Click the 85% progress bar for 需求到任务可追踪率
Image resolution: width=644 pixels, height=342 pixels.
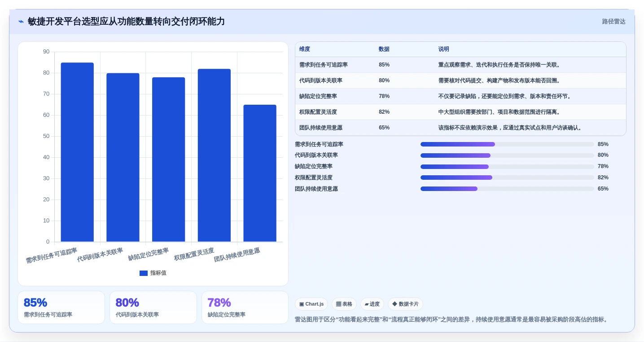tap(507, 144)
